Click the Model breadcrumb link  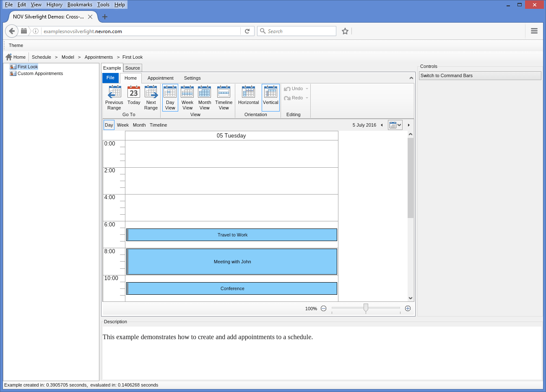point(68,57)
